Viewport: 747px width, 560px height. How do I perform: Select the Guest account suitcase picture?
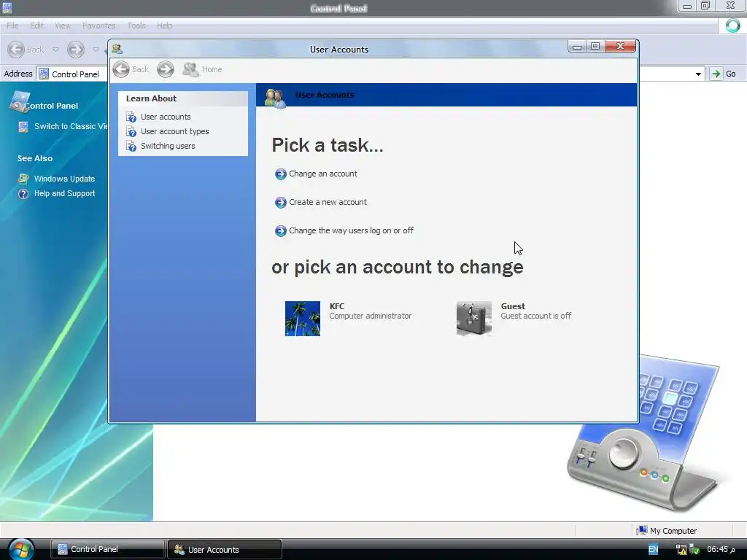point(474,319)
